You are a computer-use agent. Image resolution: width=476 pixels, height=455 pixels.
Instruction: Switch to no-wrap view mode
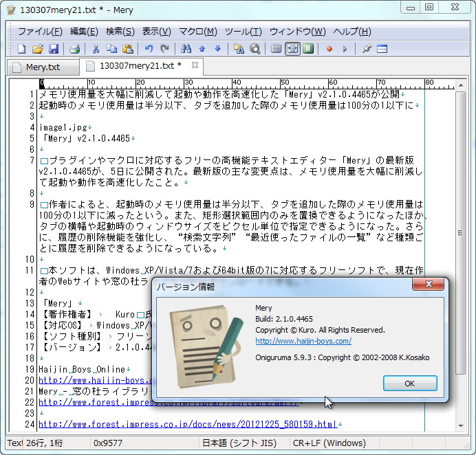coord(276,49)
